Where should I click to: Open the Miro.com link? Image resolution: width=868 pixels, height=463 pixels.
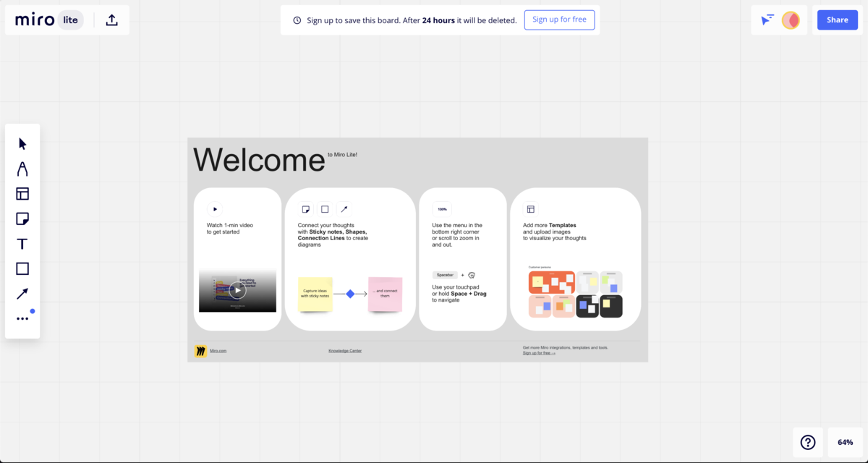point(218,351)
